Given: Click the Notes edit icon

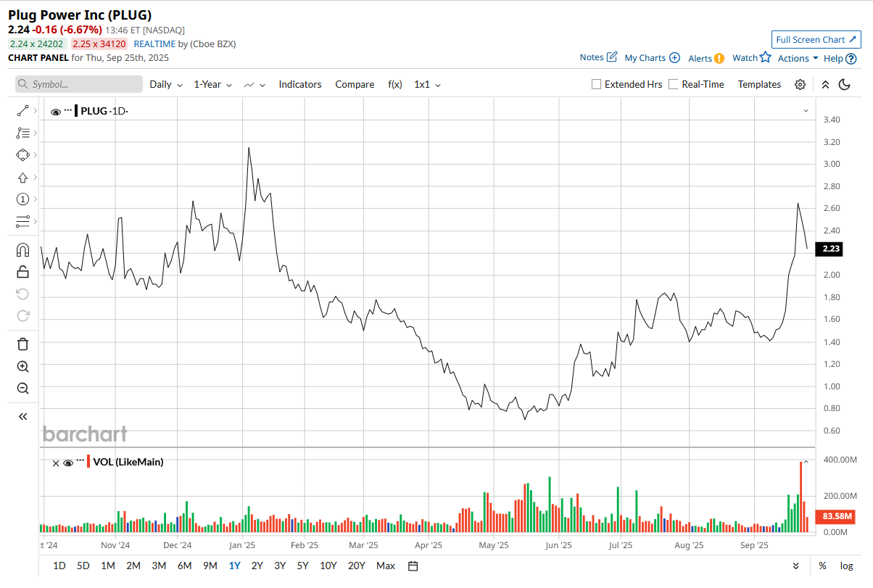Looking at the screenshot, I should tap(612, 57).
